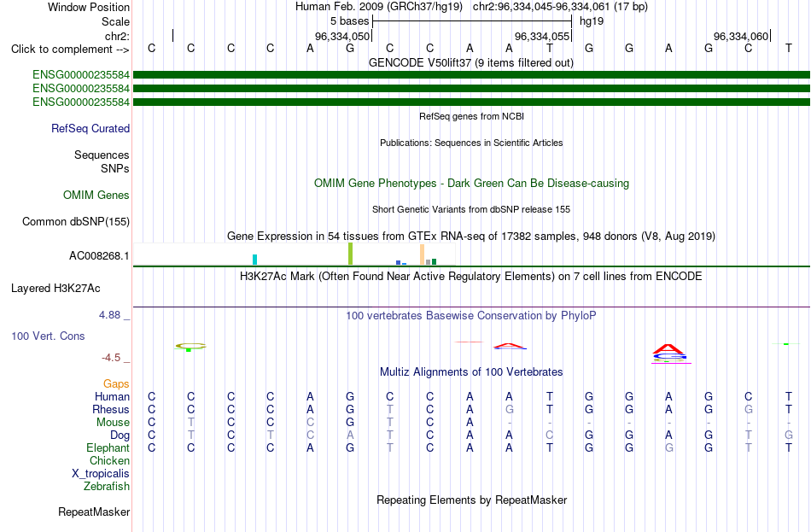This screenshot has height=532, width=811.
Task: Click the last base G in the Dog row
Action: [x=788, y=436]
